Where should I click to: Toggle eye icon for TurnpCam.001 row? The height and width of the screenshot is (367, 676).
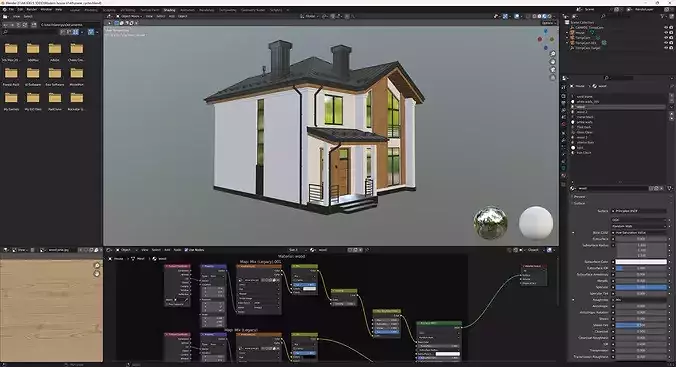(x=666, y=43)
